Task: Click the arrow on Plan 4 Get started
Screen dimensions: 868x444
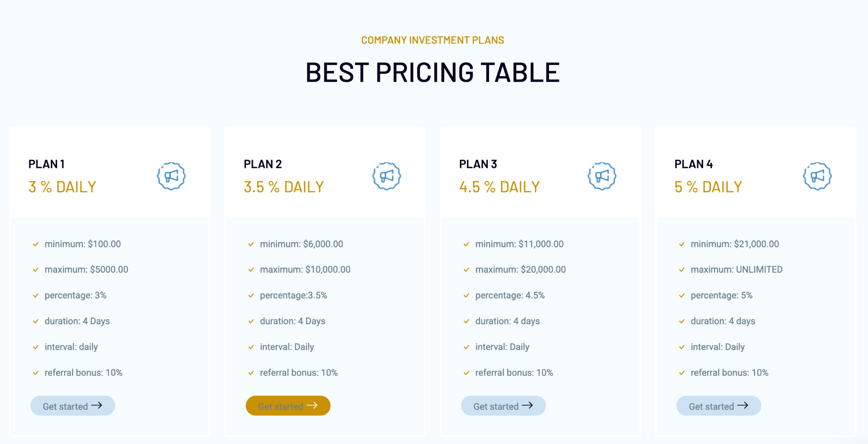Action: tap(743, 405)
